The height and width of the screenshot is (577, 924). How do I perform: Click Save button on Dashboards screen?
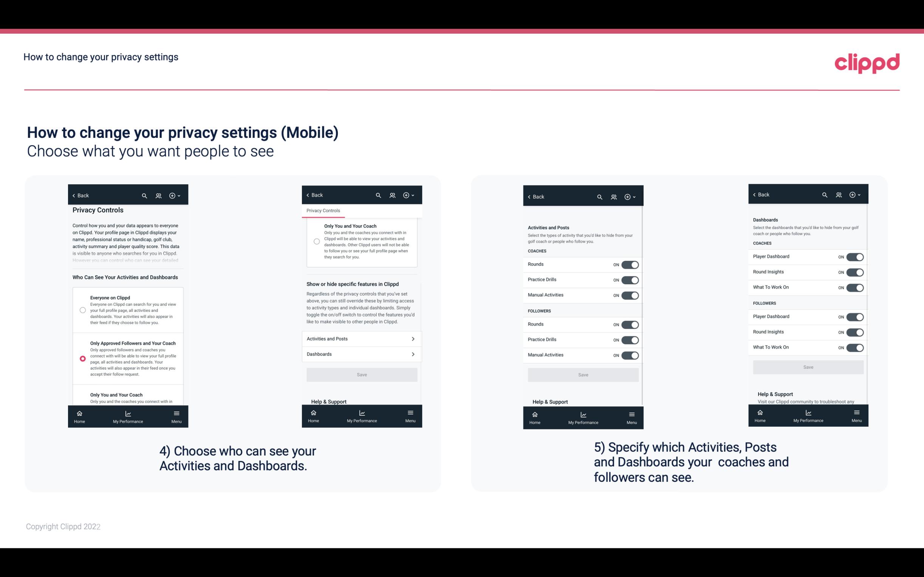[808, 367]
